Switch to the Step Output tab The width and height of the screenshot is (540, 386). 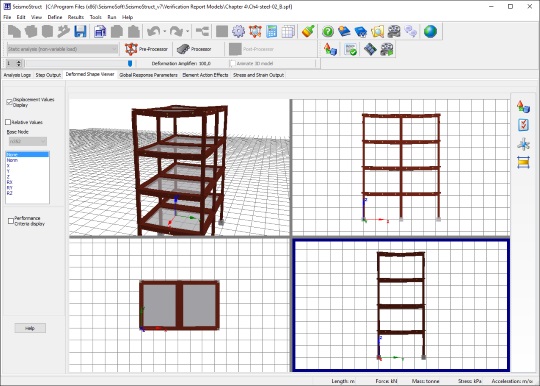(48, 75)
